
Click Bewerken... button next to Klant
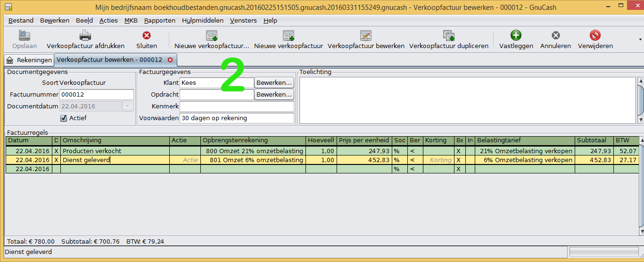click(274, 82)
